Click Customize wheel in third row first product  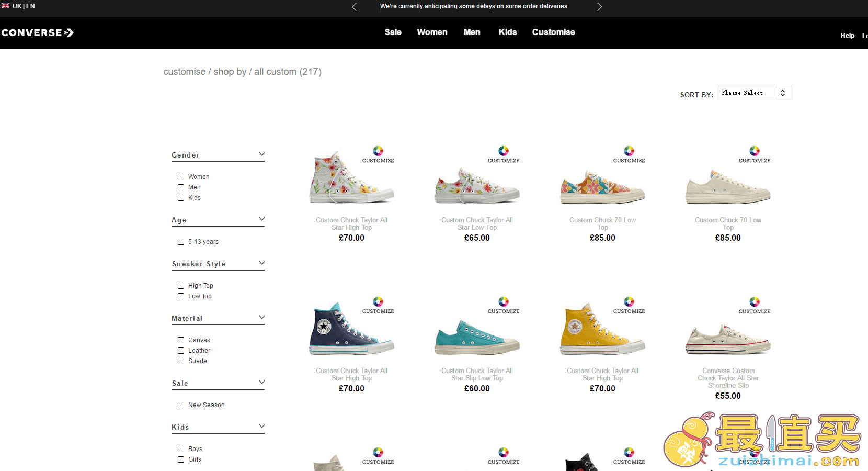(378, 452)
